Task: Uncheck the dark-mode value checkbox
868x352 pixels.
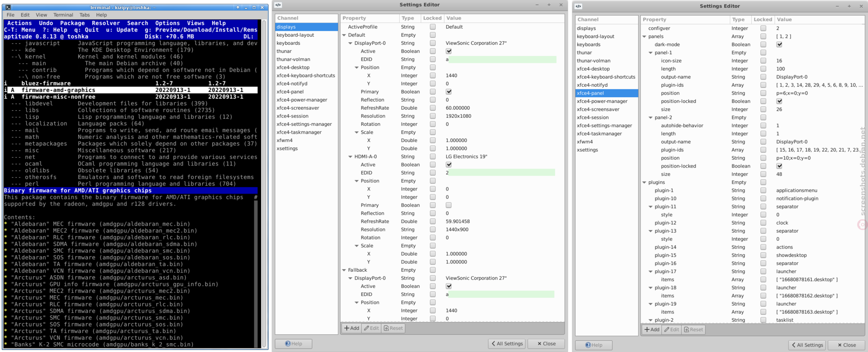Action: 779,45
